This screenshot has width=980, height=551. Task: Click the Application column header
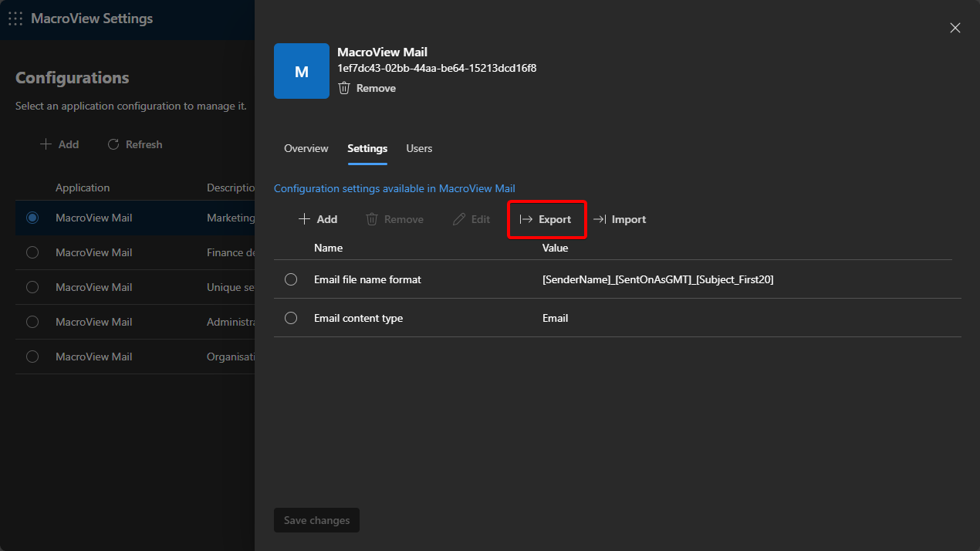point(83,188)
